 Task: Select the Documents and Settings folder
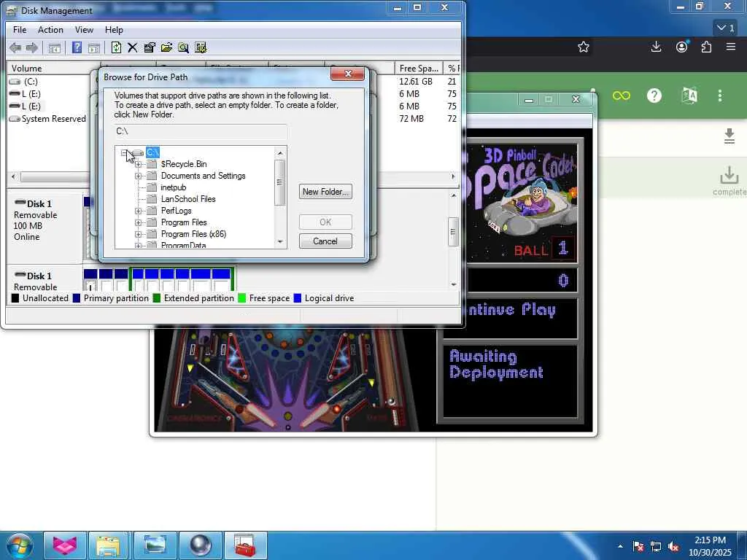[x=203, y=176]
